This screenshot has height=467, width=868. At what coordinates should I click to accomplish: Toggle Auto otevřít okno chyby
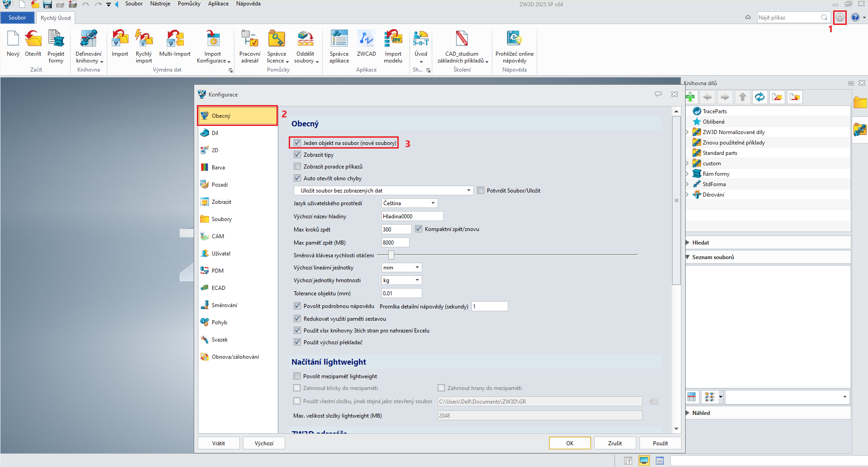(x=297, y=178)
